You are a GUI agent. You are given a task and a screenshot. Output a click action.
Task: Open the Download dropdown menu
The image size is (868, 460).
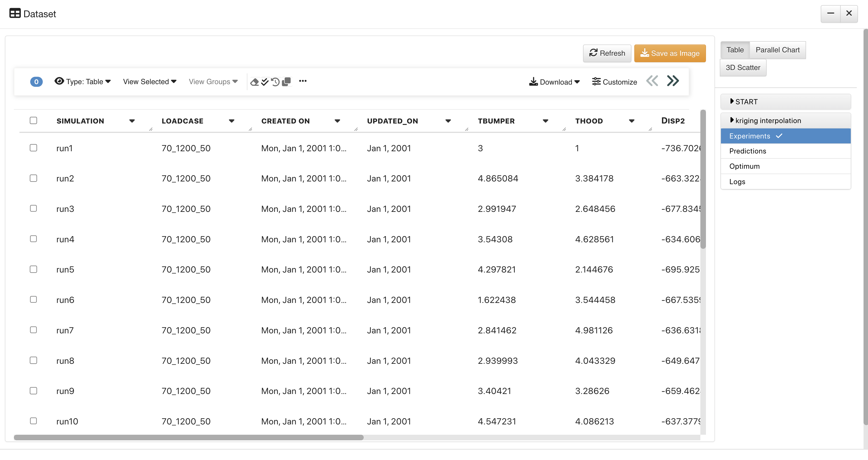point(554,82)
